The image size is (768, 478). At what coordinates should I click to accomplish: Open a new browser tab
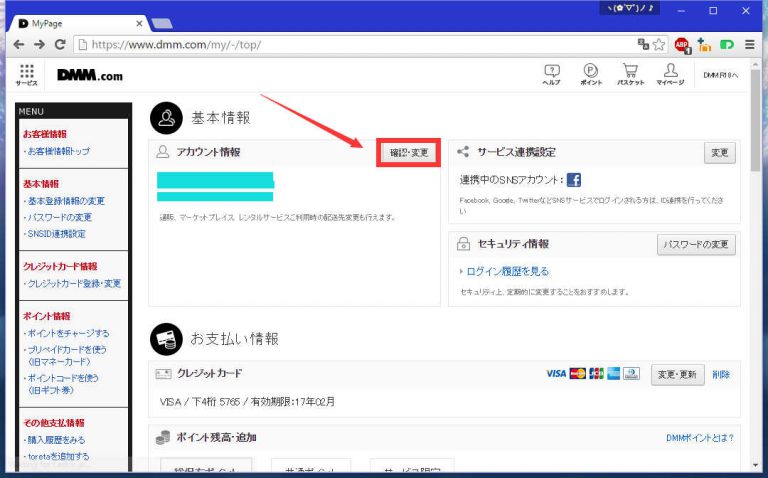[x=162, y=24]
